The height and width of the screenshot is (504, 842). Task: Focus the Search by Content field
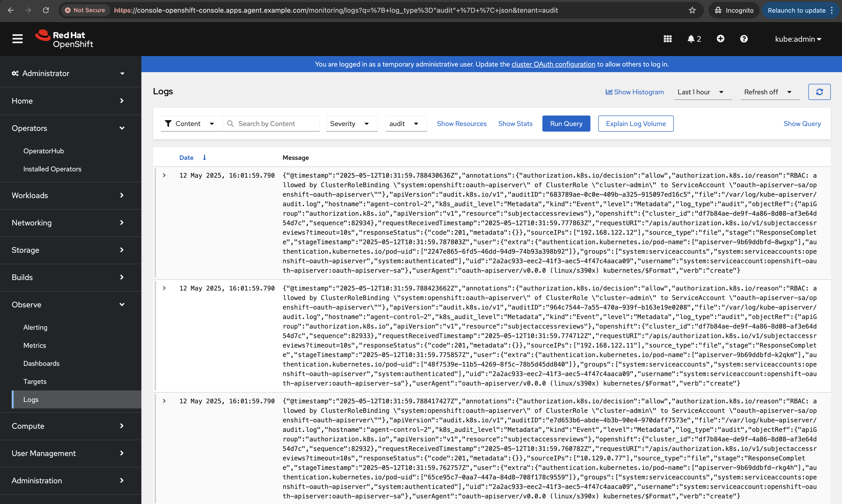[276, 124]
